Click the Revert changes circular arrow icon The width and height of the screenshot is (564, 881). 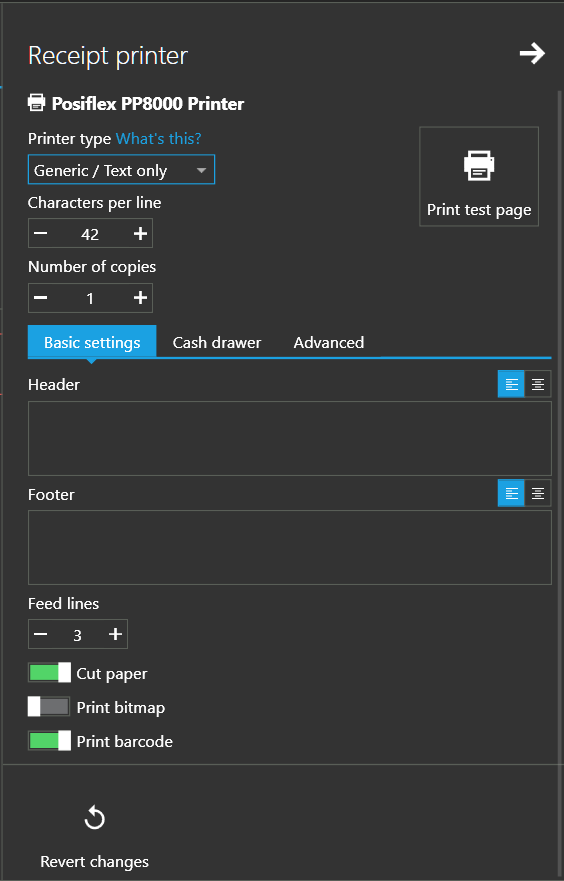(94, 818)
